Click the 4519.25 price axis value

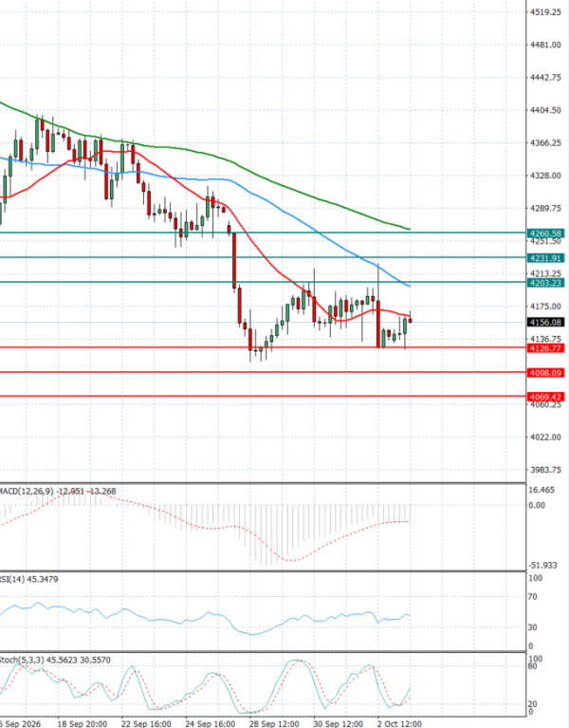tap(545, 12)
